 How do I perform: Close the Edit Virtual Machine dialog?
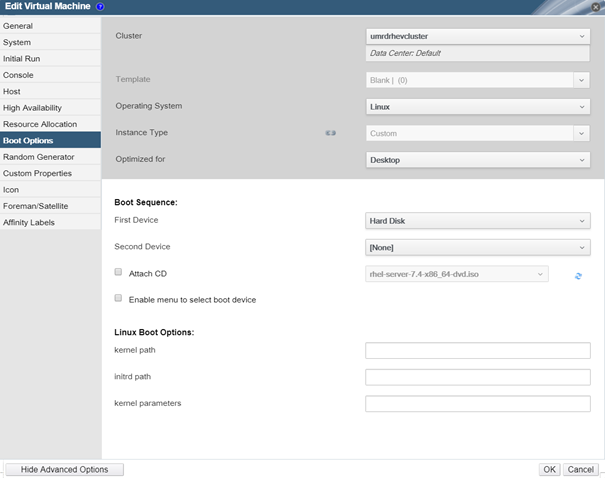point(595,7)
